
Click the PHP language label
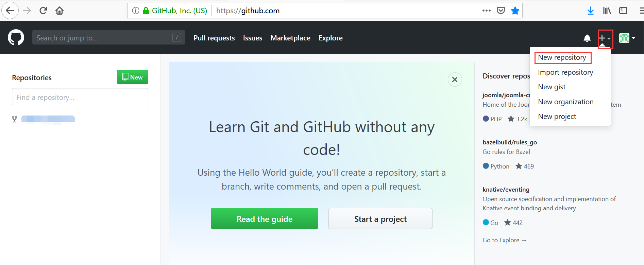[496, 119]
